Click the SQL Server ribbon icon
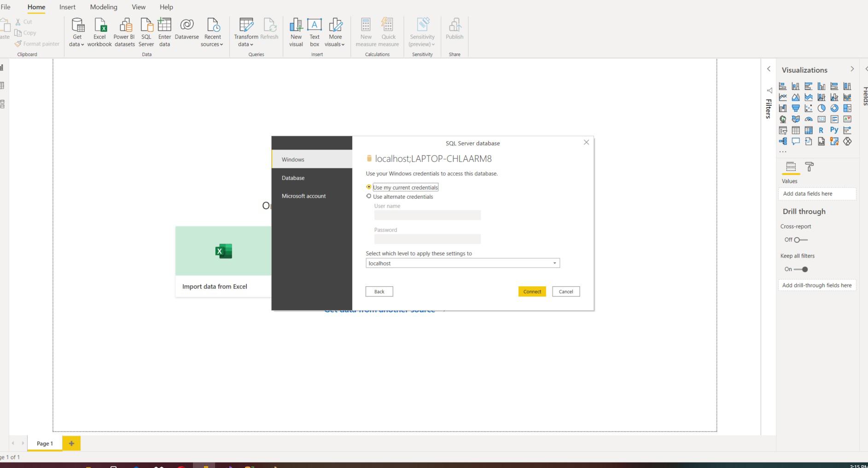 (x=146, y=32)
